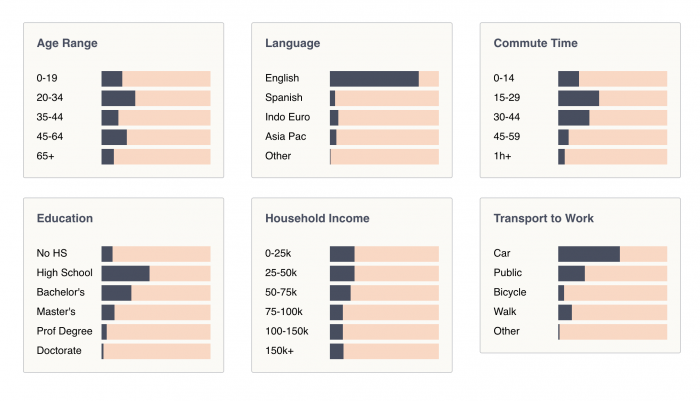Viewport: 700px width, 401px height.
Task: Click the Education panel heading
Action: pyautogui.click(x=64, y=218)
